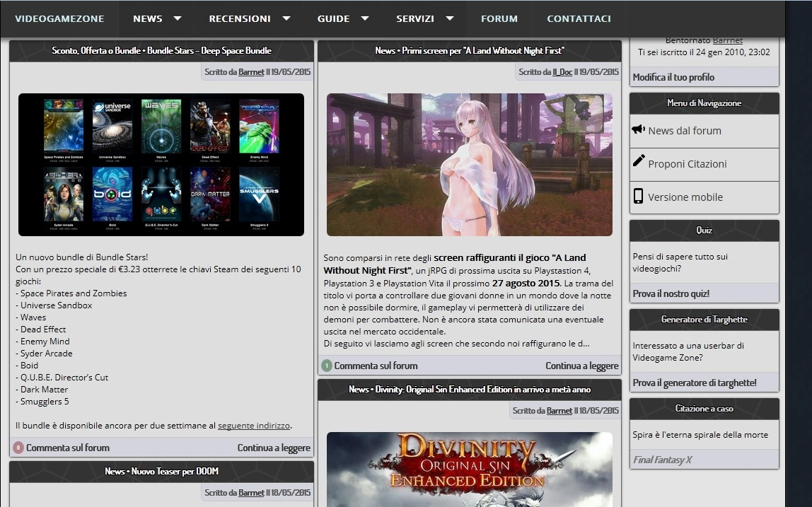
Task: Open the RECENSIONI menu item
Action: [240, 18]
